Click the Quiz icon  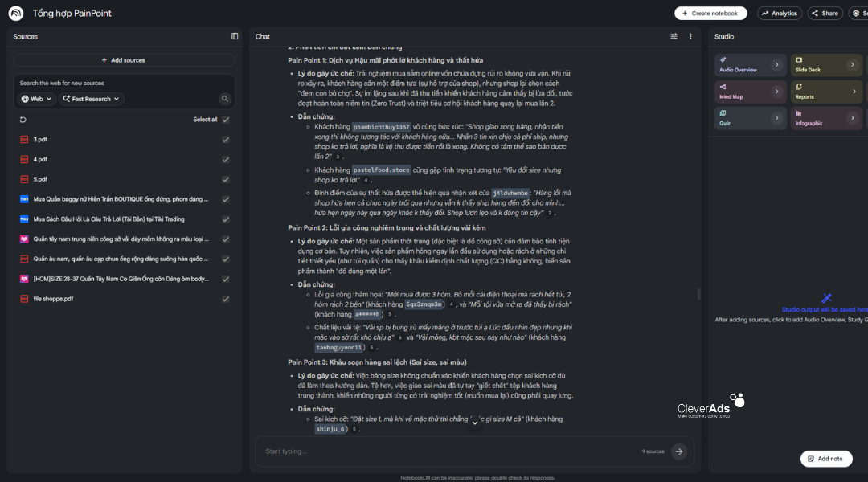click(x=723, y=113)
